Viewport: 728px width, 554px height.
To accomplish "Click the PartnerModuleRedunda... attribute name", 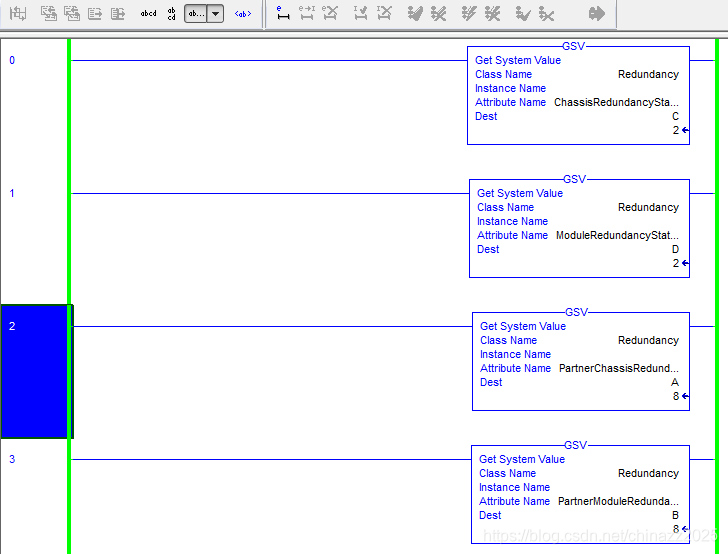I will coord(618,501).
